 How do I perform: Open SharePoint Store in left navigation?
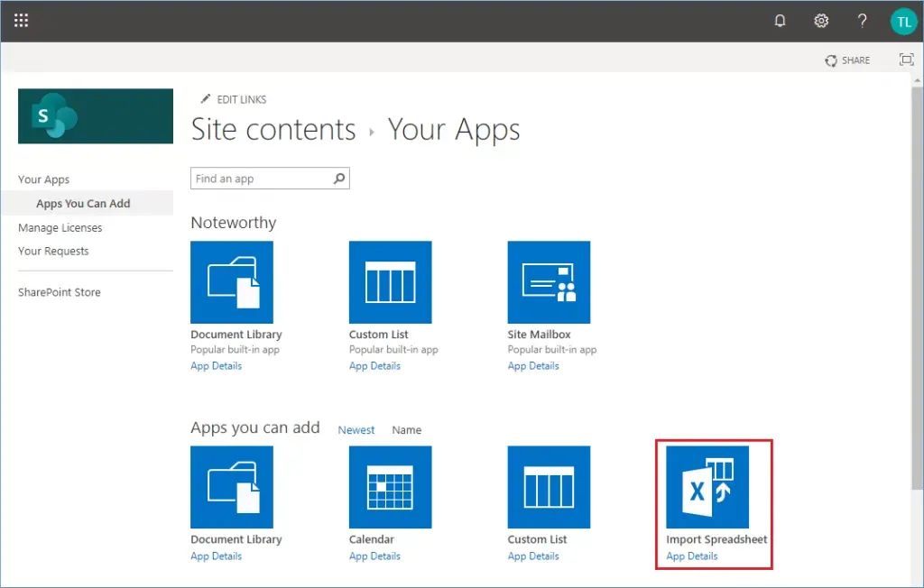pyautogui.click(x=59, y=292)
